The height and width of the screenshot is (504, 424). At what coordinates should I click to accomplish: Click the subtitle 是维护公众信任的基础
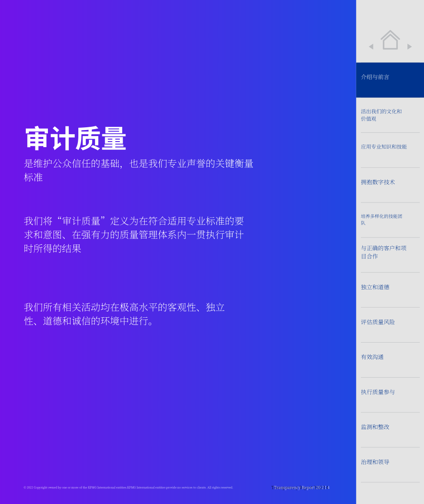tap(139, 170)
